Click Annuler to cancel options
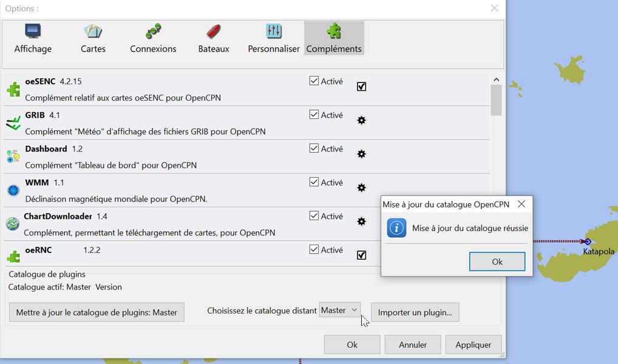The width and height of the screenshot is (618, 364). (413, 345)
